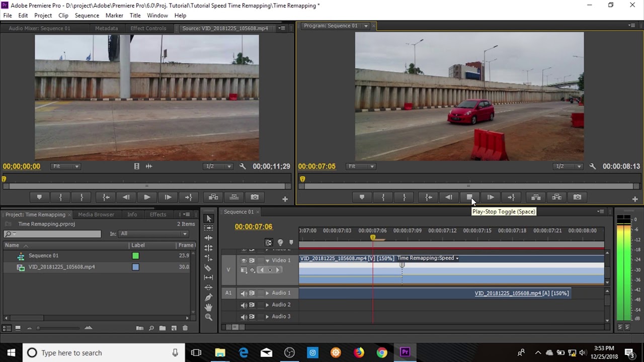The width and height of the screenshot is (644, 362).
Task: Switch Project panel to Icon View
Action: pos(18,328)
